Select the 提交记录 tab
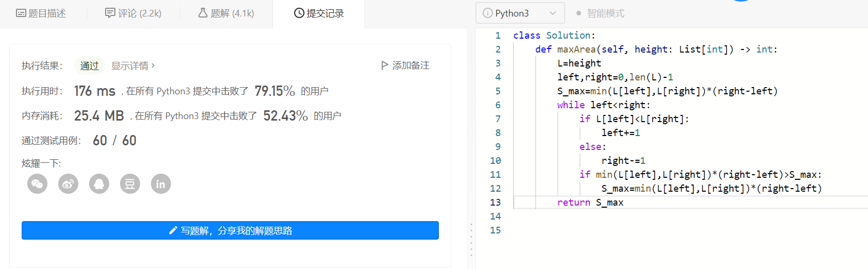Viewport: 868px width, 269px height. [319, 13]
